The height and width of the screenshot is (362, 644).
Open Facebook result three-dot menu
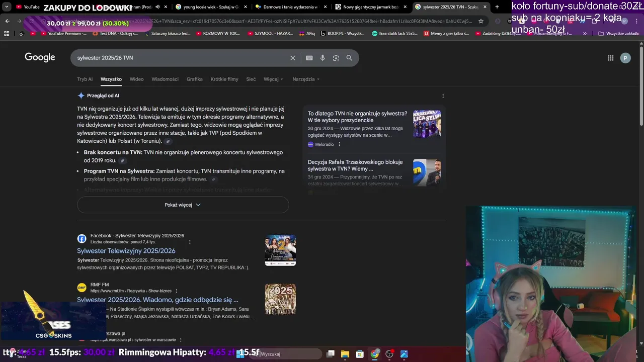click(190, 242)
